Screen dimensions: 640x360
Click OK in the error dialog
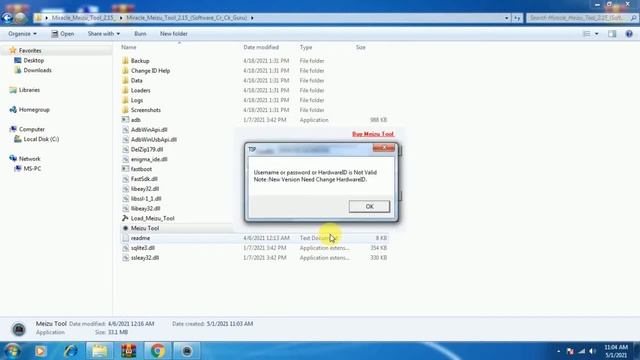pos(369,207)
